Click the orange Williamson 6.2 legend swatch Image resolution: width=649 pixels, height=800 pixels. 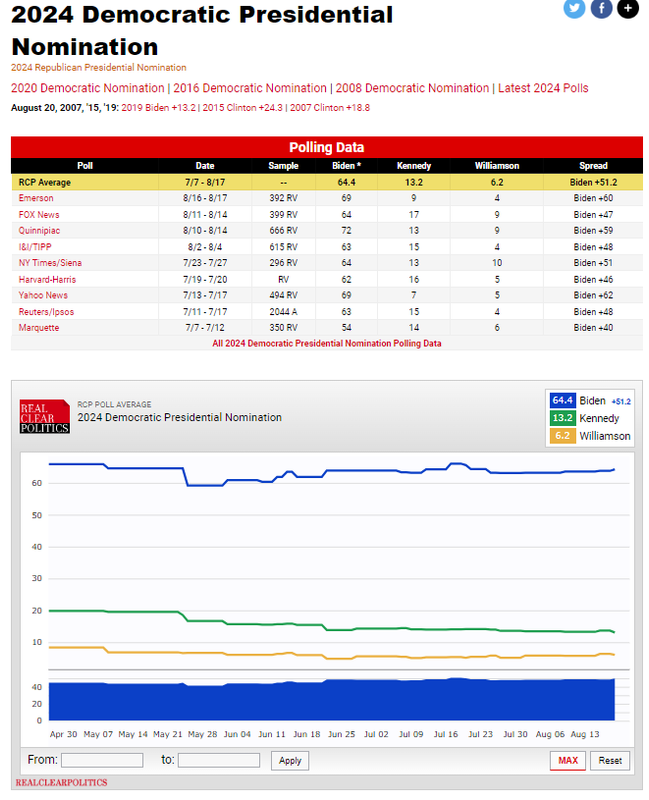[x=563, y=436]
